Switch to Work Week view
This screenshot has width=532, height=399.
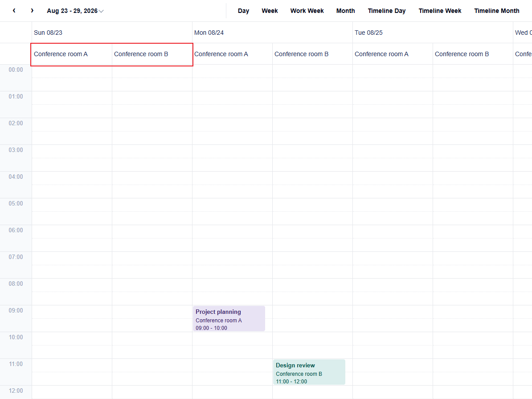click(x=307, y=11)
